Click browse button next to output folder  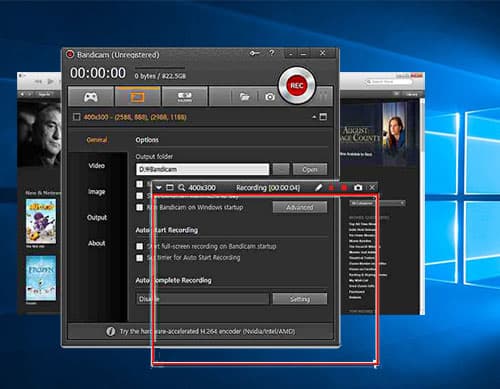281,169
